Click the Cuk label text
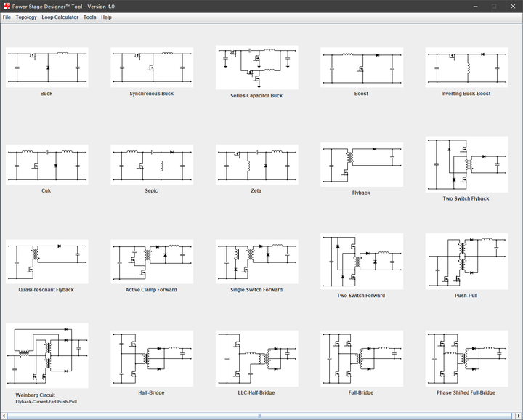 (x=46, y=191)
